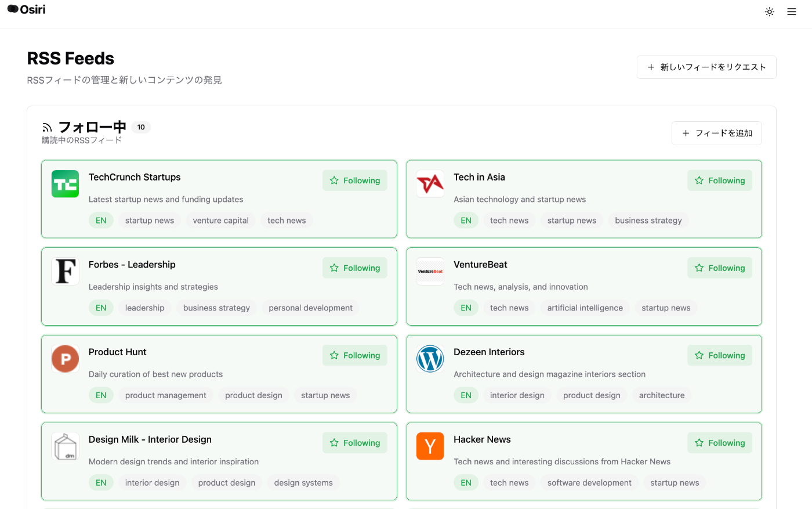Click the TechCrunch Startups logo

click(65, 184)
